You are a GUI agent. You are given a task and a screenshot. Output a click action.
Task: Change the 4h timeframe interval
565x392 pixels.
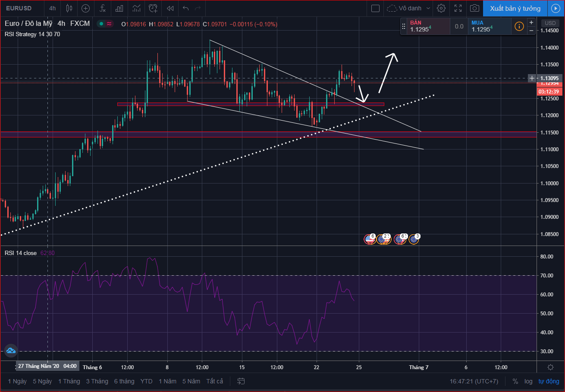click(52, 8)
